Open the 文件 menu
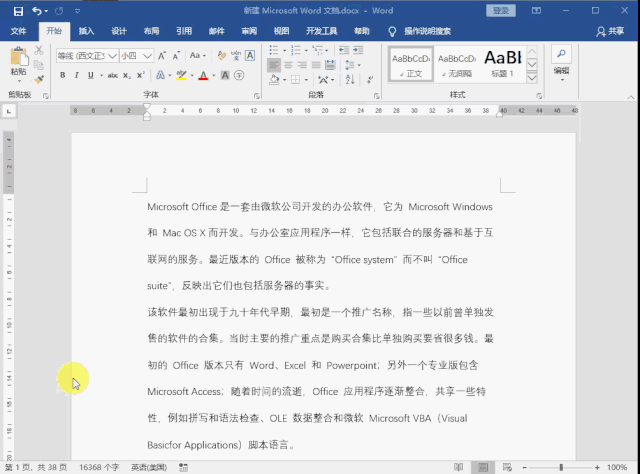This screenshot has width=640, height=474. (x=18, y=31)
